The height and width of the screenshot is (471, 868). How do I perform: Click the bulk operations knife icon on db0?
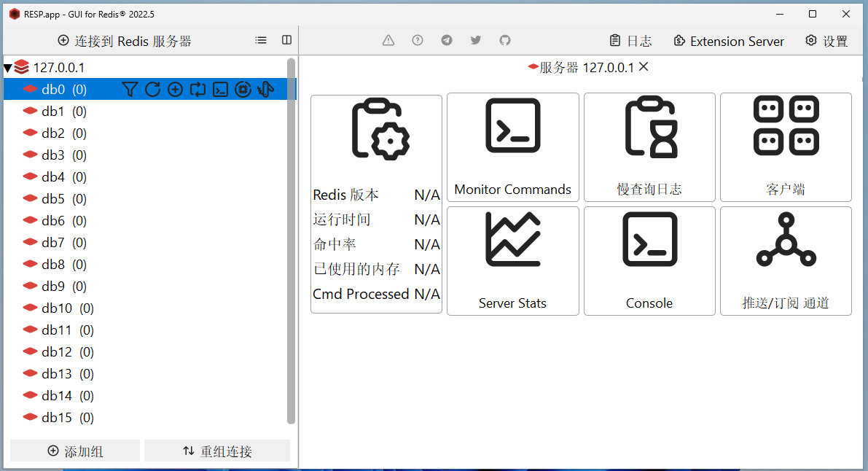pyautogui.click(x=265, y=90)
